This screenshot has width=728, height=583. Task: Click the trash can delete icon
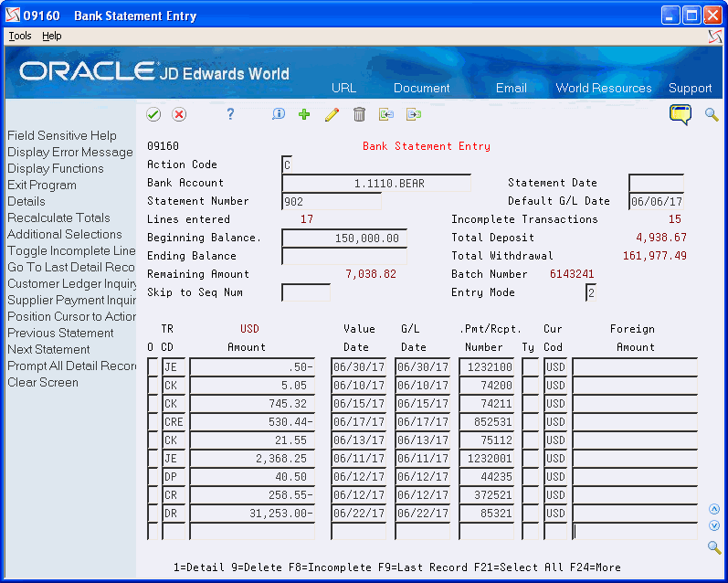coord(359,114)
